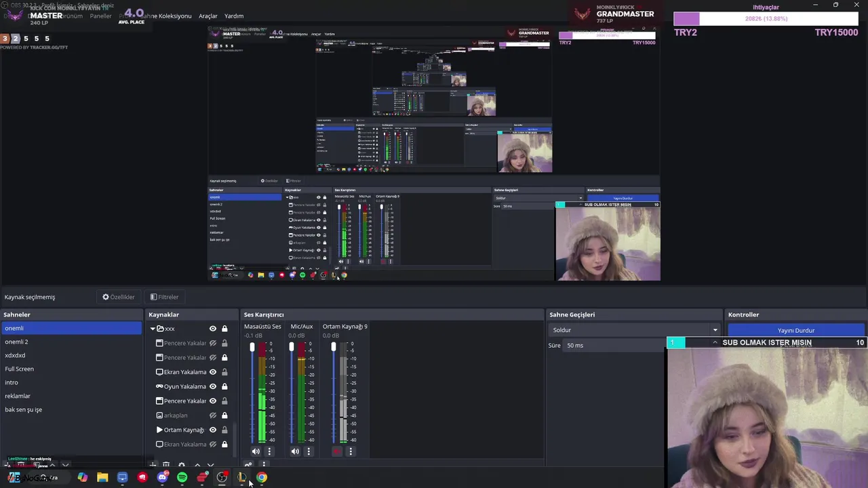Click the Oyun Yakalama source name

(x=185, y=386)
